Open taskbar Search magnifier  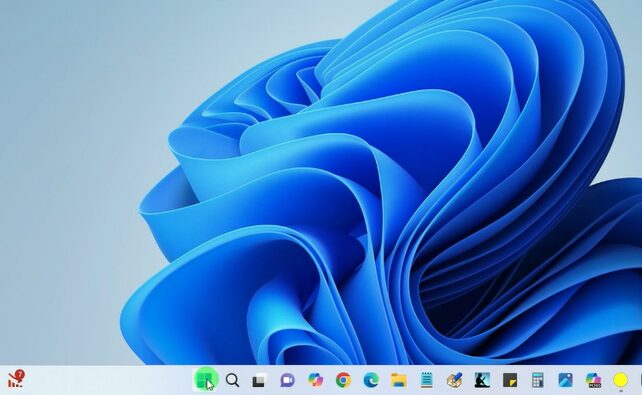coord(232,380)
